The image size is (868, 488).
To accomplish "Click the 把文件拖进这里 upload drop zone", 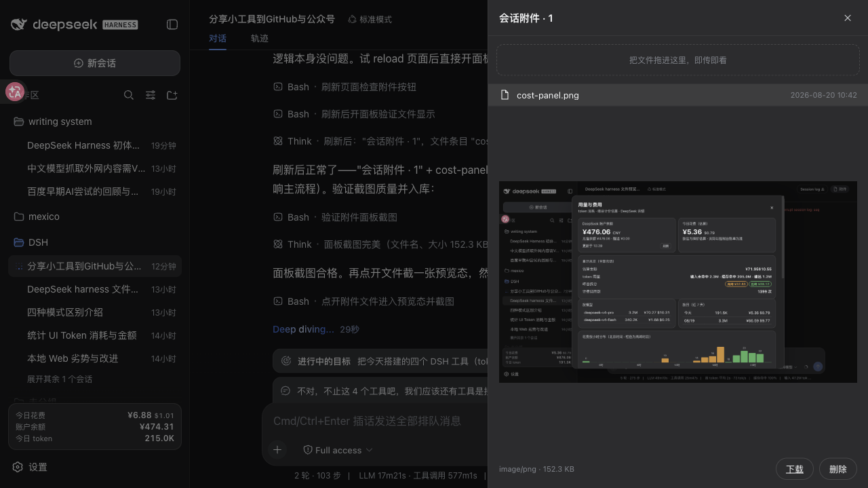I will [x=678, y=60].
